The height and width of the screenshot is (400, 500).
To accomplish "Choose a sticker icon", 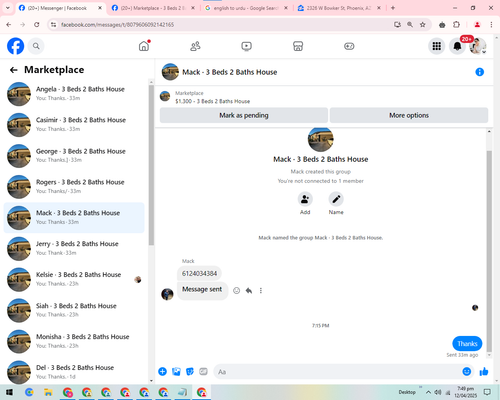I will (x=190, y=371).
